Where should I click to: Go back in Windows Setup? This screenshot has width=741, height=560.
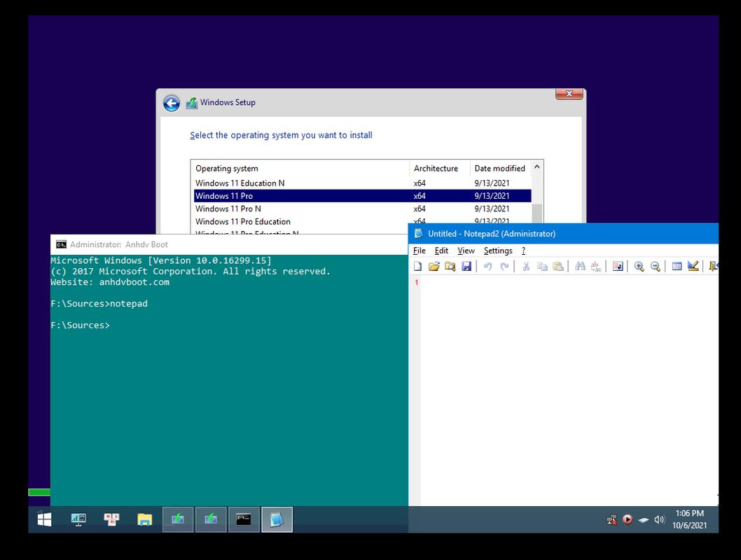[172, 103]
